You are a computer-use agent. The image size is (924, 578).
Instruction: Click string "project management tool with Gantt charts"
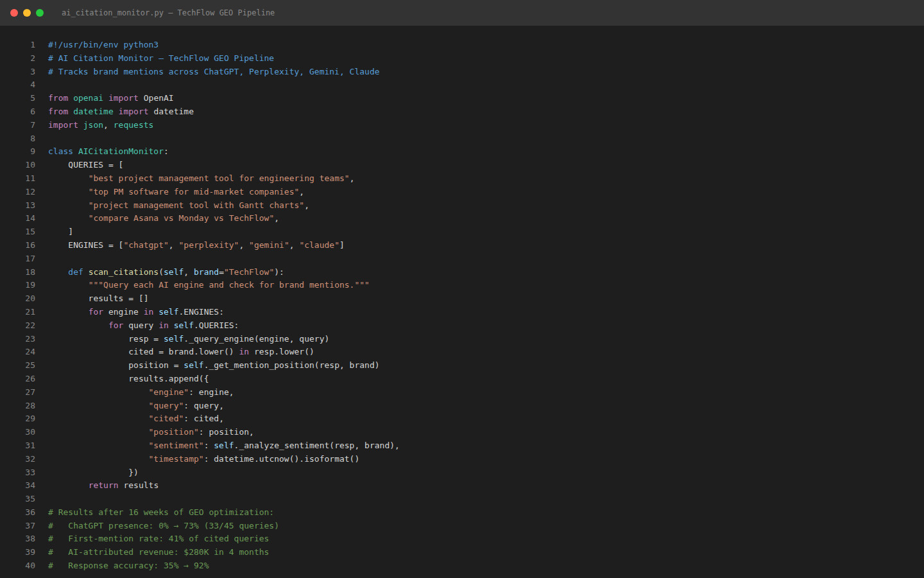pos(196,206)
